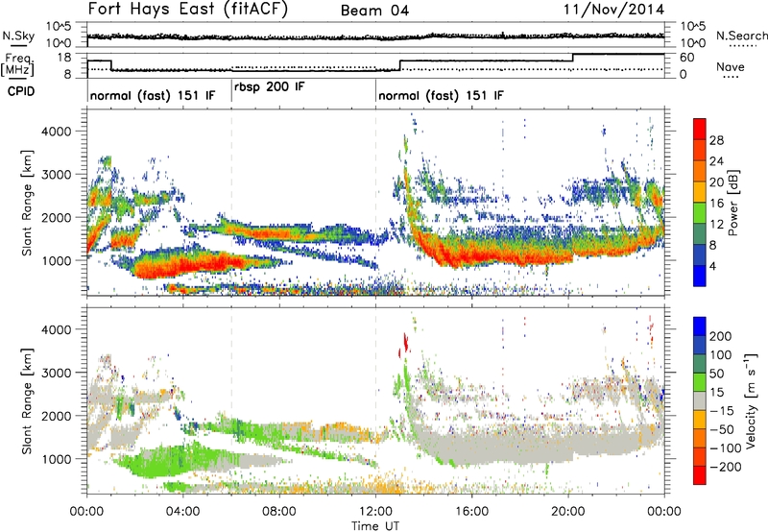Click the power panel 'Slant Range [km]' label
The image size is (768, 532).
tap(27, 203)
